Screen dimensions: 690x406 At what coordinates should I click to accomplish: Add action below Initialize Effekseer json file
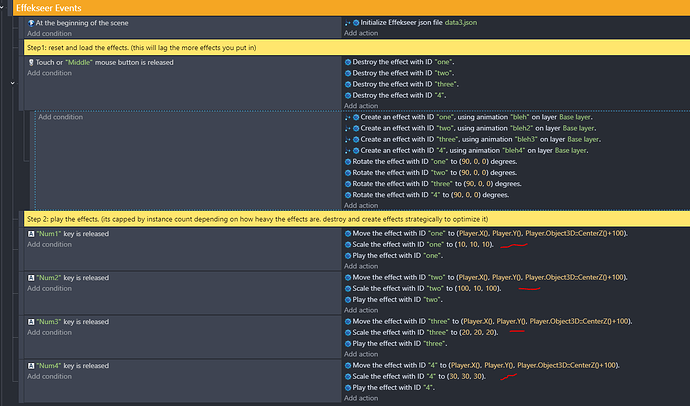click(x=361, y=33)
